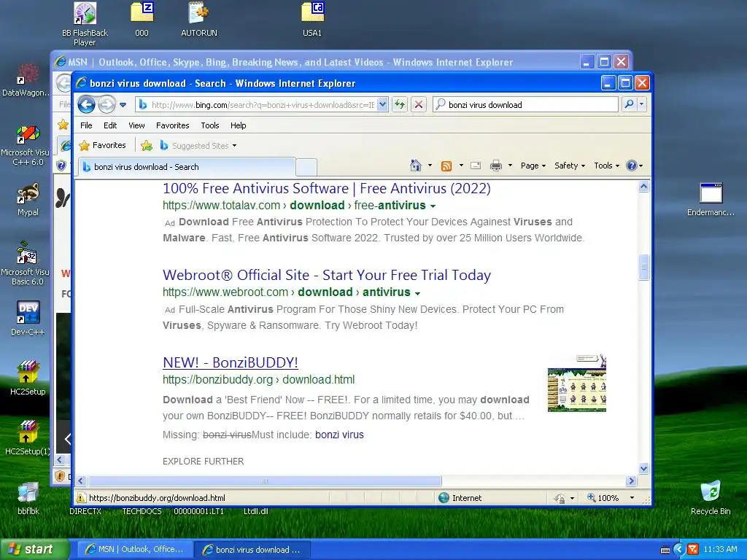Open a new blank tab
The height and width of the screenshot is (560, 747).
point(306,167)
